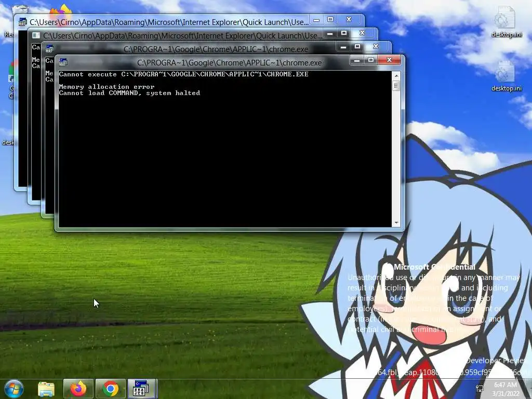Screen dimensions: 532x399
Task: Click the 'Cannot execute' line in front console
Action: tap(183, 74)
